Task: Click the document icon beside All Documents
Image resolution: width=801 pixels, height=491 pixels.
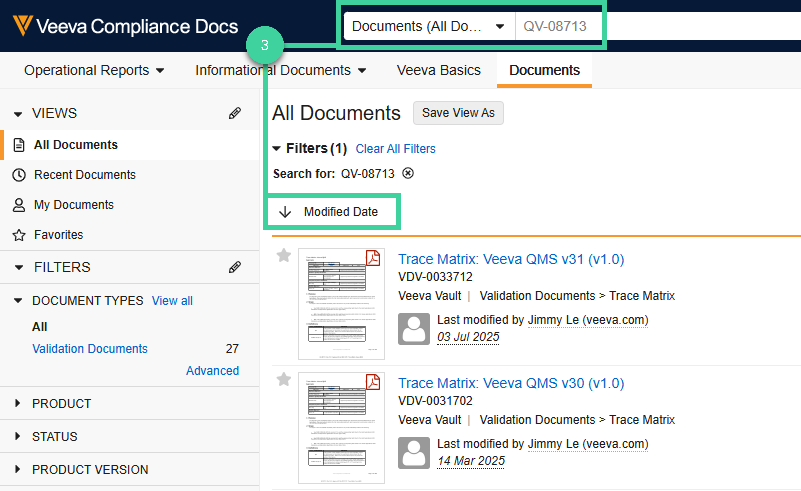Action: point(19,145)
